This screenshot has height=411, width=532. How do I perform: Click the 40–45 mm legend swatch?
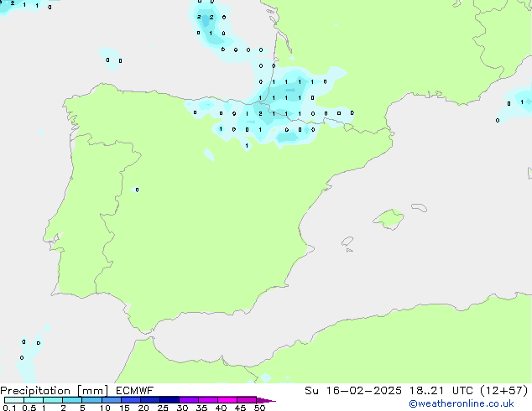tap(227, 400)
